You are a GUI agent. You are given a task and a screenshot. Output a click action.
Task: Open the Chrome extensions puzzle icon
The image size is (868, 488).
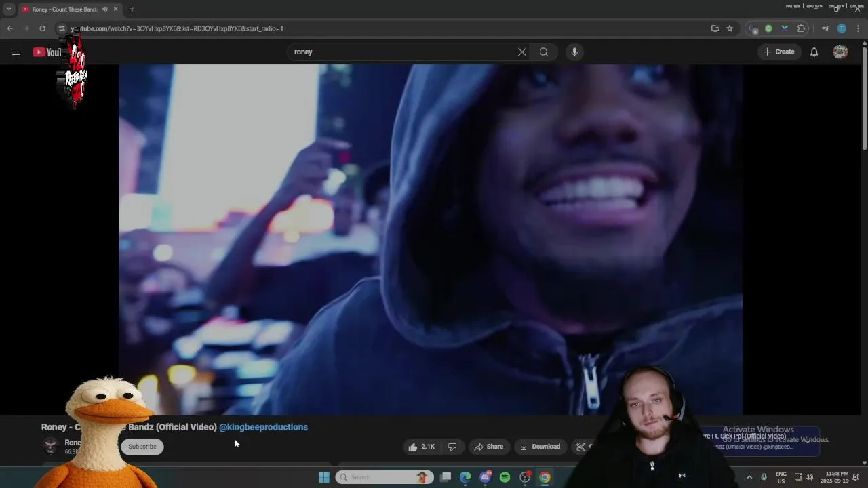[802, 28]
